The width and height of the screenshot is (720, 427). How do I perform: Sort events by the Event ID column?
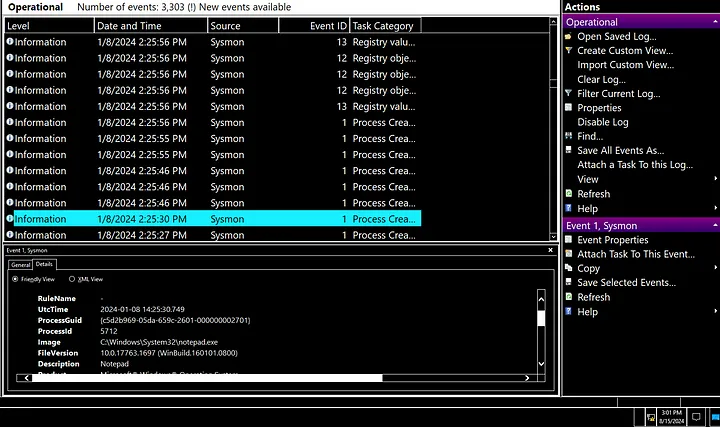(x=312, y=25)
